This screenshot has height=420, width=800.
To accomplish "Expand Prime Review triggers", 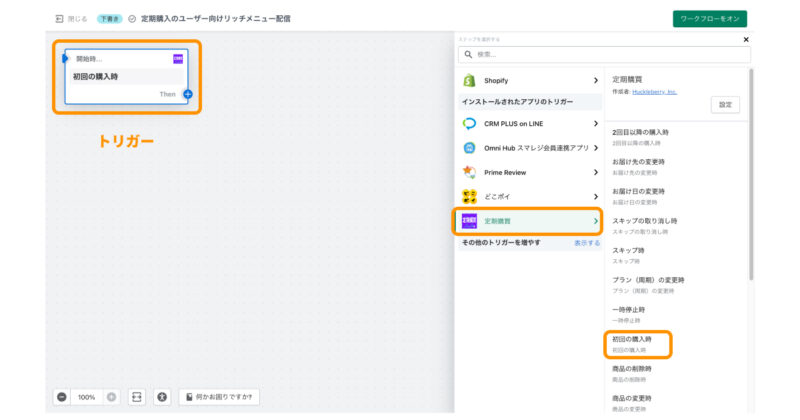I will pyautogui.click(x=530, y=172).
